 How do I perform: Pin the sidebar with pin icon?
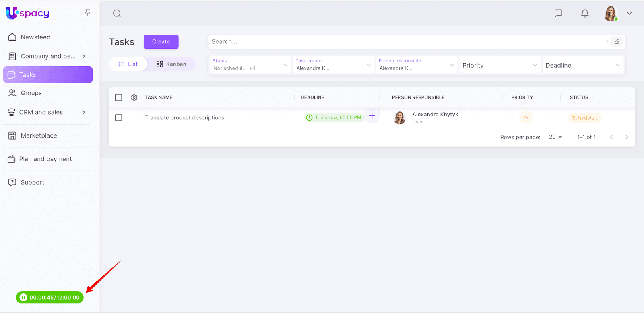pyautogui.click(x=87, y=12)
